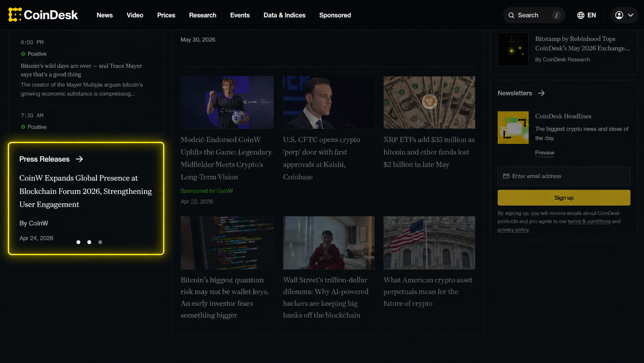Image resolution: width=644 pixels, height=363 pixels.
Task: Click the yellow Sign up button
Action: point(564,198)
